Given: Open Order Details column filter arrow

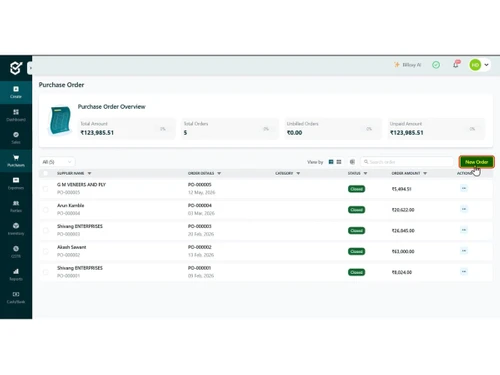Looking at the screenshot, I should [219, 173].
